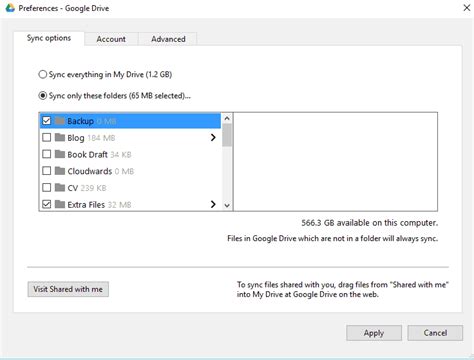
Task: Check the CV folder checkbox
Action: click(47, 187)
